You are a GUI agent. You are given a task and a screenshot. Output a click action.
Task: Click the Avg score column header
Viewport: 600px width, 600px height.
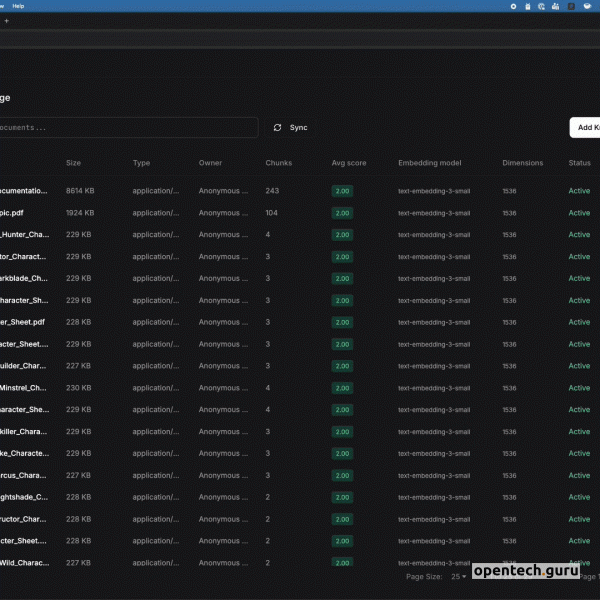(349, 163)
